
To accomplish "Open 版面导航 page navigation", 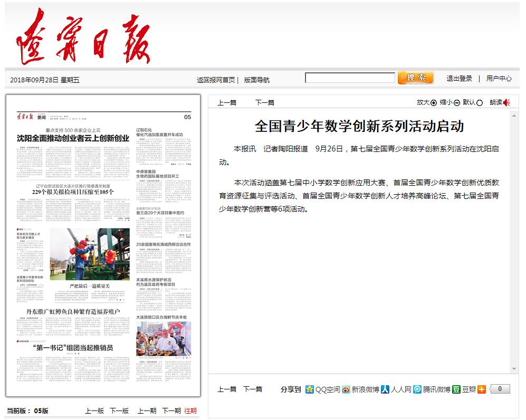I will tap(256, 80).
